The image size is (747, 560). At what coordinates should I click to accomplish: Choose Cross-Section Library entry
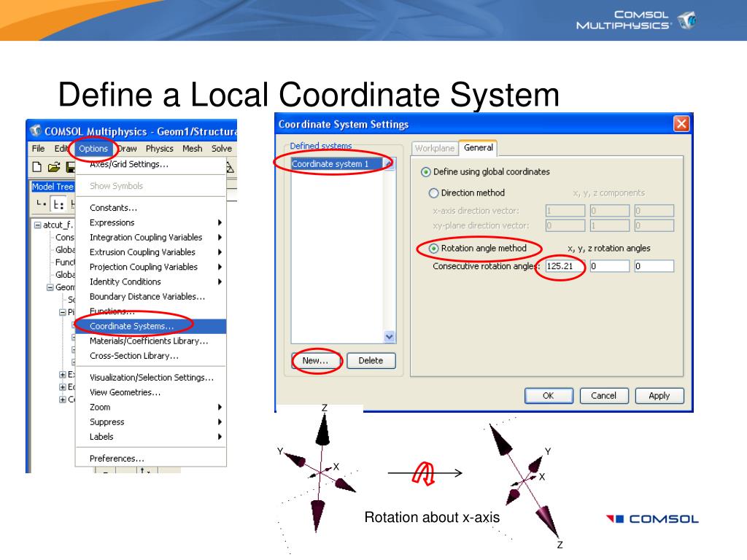coord(150,356)
